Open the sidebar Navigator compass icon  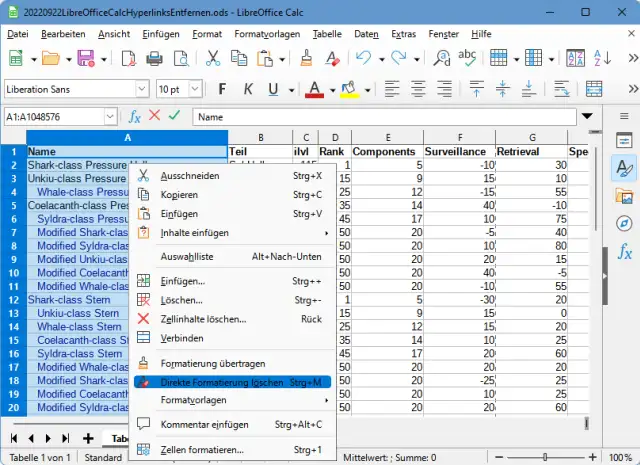[625, 223]
